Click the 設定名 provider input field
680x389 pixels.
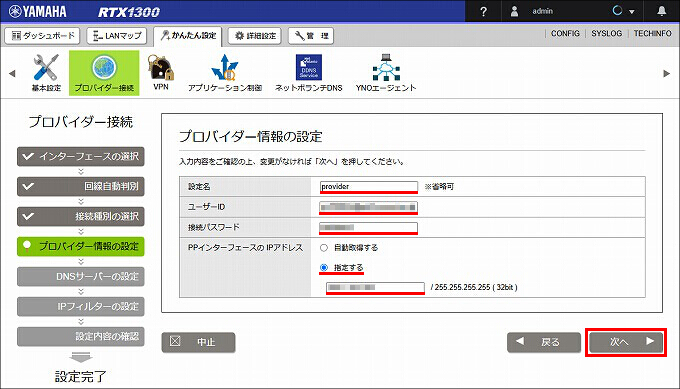click(369, 186)
